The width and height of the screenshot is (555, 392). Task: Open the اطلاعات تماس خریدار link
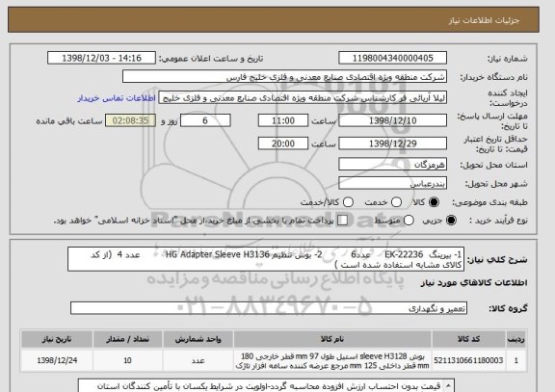tap(117, 98)
